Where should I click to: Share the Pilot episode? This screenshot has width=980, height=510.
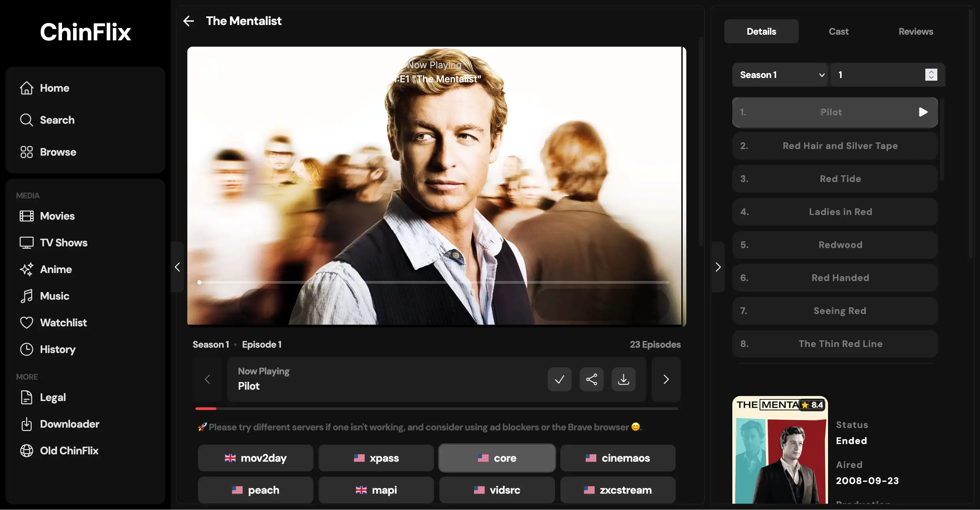[x=591, y=379]
